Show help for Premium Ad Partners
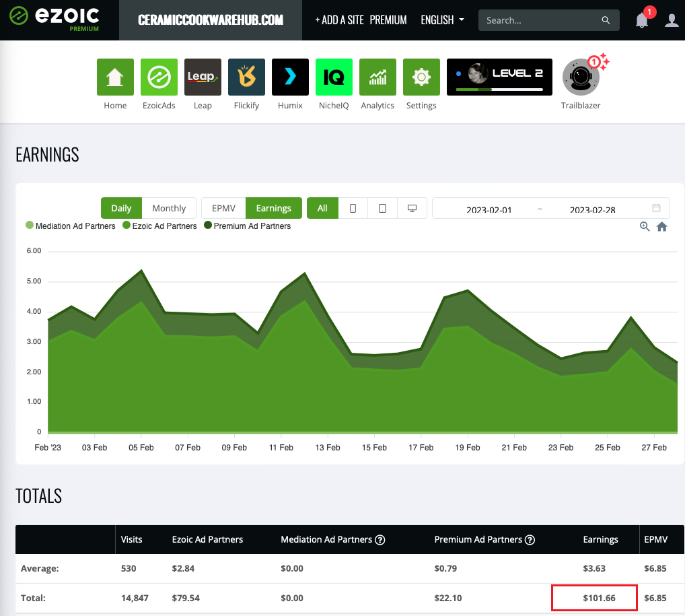This screenshot has width=685, height=616. click(530, 540)
